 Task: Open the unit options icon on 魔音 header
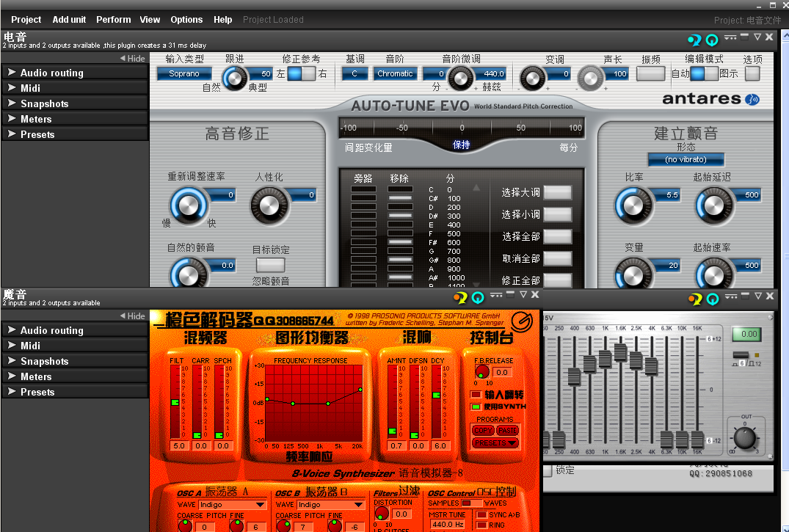coord(496,296)
